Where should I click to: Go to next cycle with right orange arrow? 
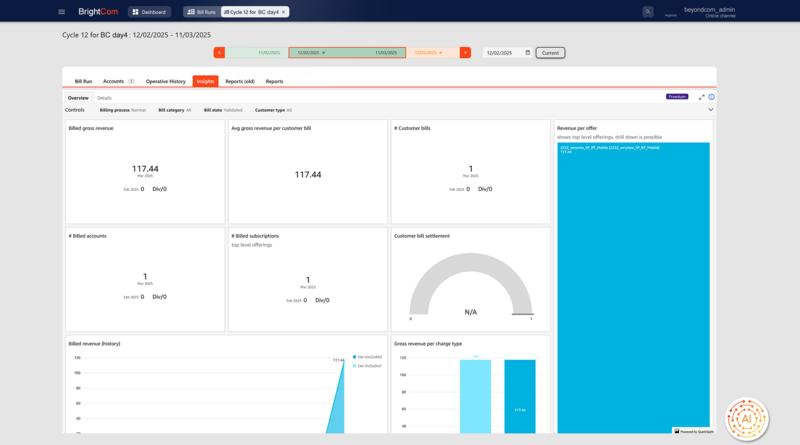coord(465,53)
